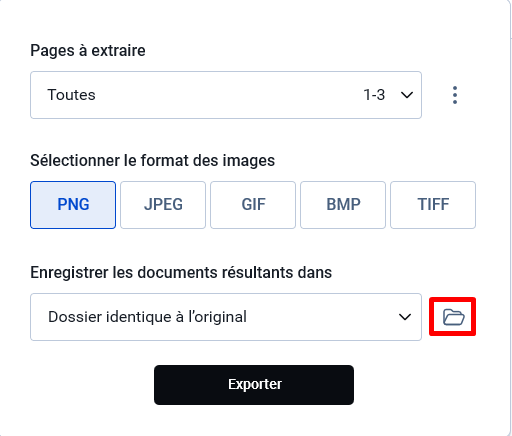Select JPEG image format
This screenshot has width=512, height=436.
coord(163,205)
